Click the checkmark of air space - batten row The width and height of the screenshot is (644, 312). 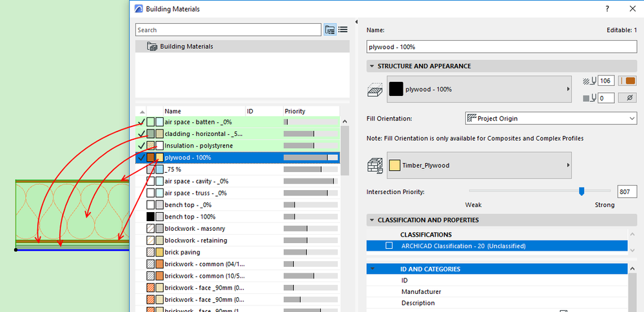(141, 122)
